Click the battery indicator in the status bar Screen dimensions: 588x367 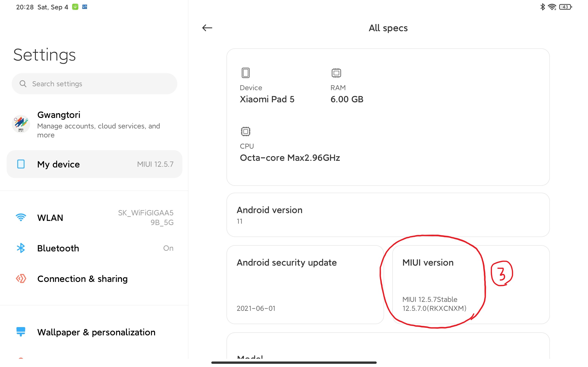click(565, 7)
